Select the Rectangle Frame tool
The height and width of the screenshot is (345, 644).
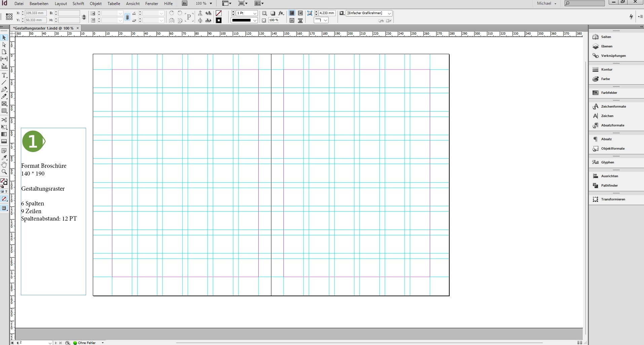click(4, 104)
